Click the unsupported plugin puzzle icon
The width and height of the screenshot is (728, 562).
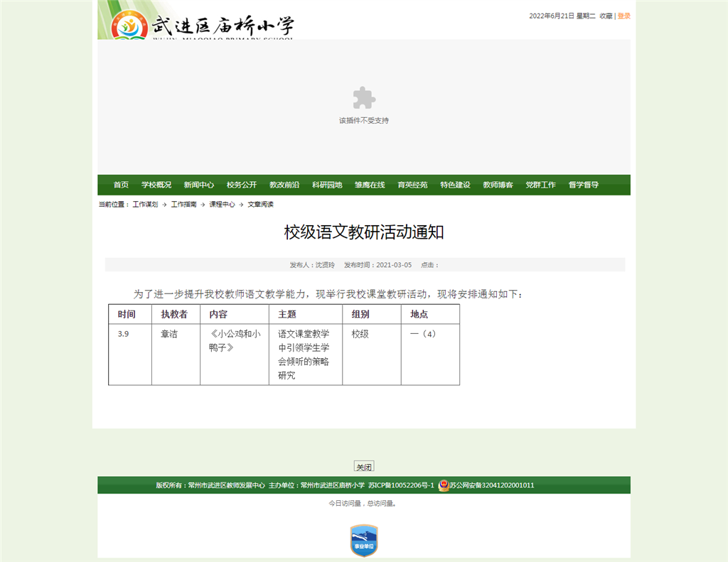364,98
